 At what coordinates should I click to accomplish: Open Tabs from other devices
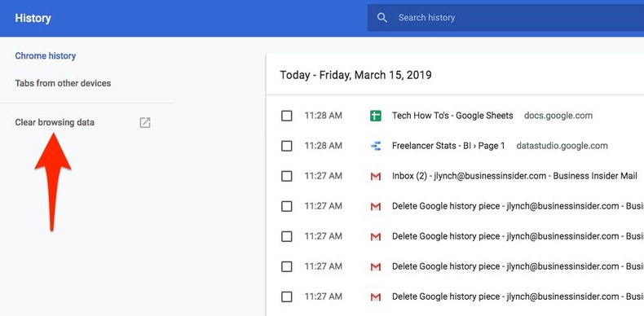[63, 83]
